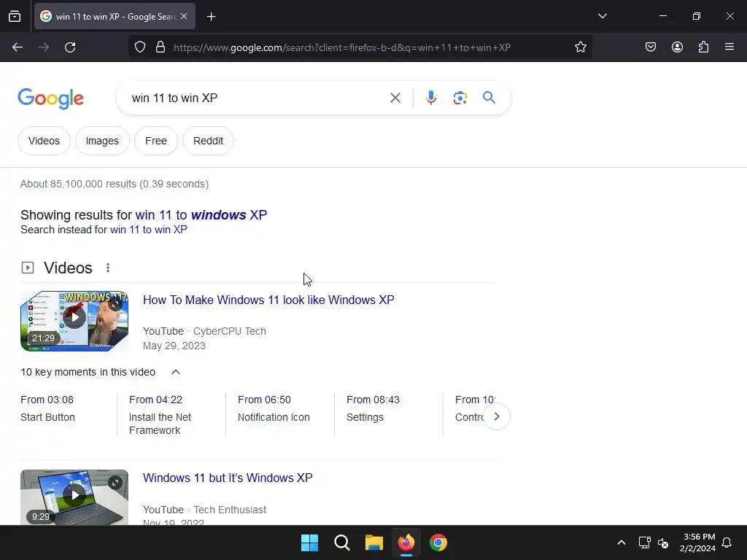The image size is (747, 560).
Task: Open notifications bell
Action: click(727, 542)
